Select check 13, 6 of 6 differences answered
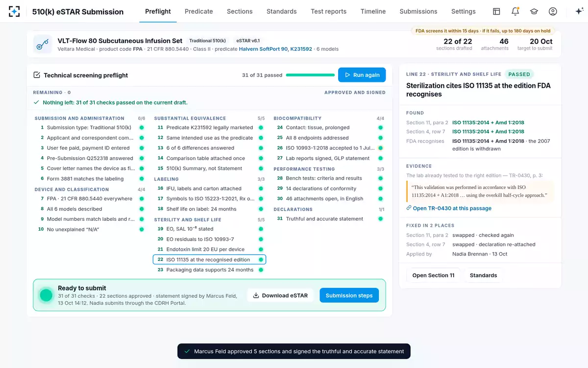Viewport: 588px width, 368px height. [x=210, y=148]
